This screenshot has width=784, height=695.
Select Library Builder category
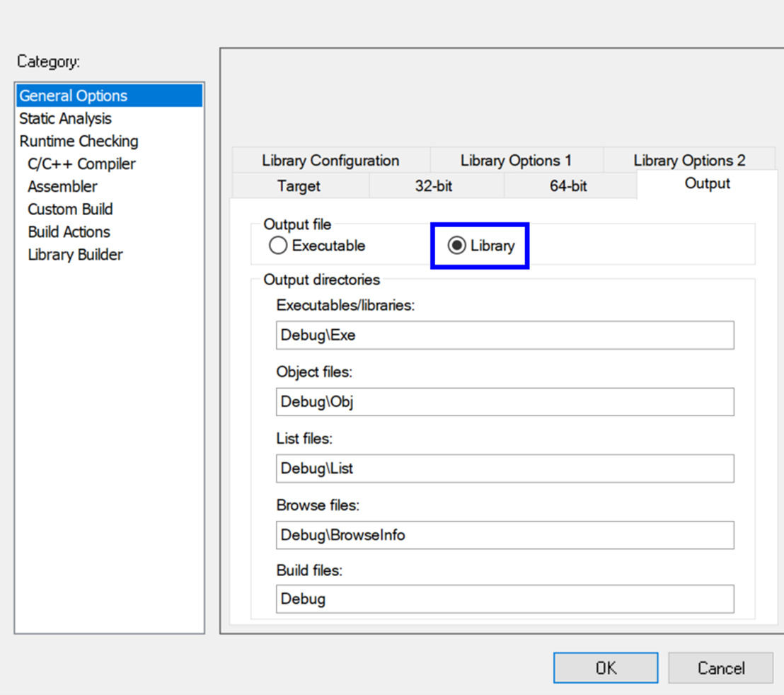click(110, 255)
